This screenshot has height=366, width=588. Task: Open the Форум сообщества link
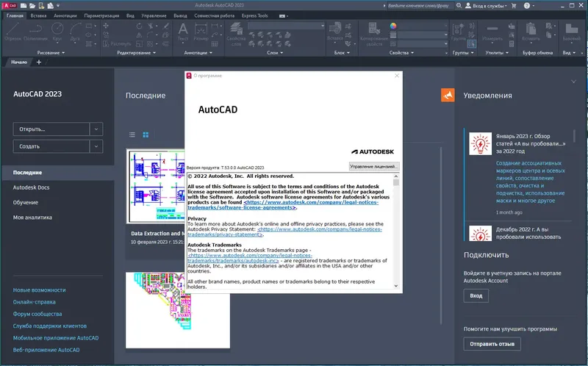(x=37, y=314)
